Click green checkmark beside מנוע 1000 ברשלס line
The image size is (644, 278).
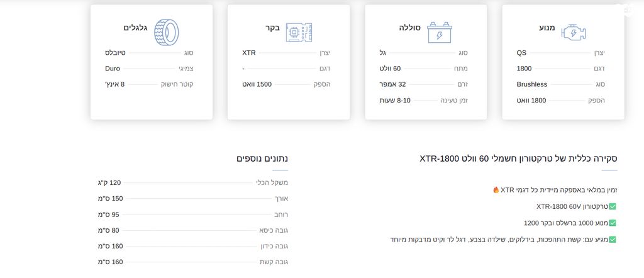point(613,223)
